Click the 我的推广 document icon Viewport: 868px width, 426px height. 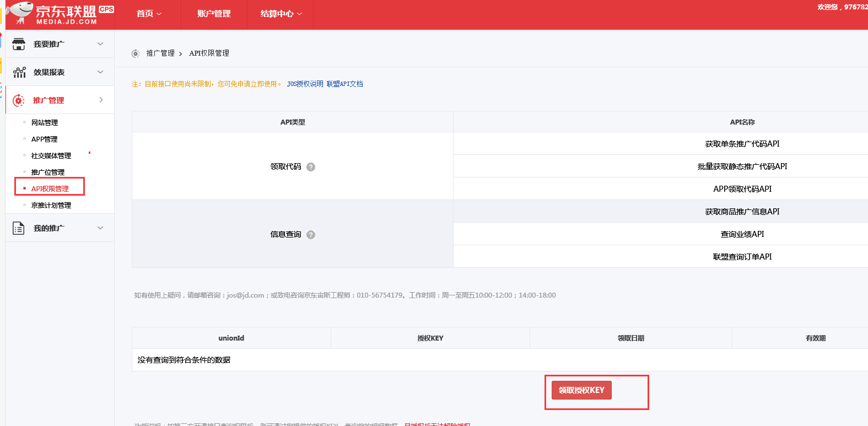click(x=19, y=228)
